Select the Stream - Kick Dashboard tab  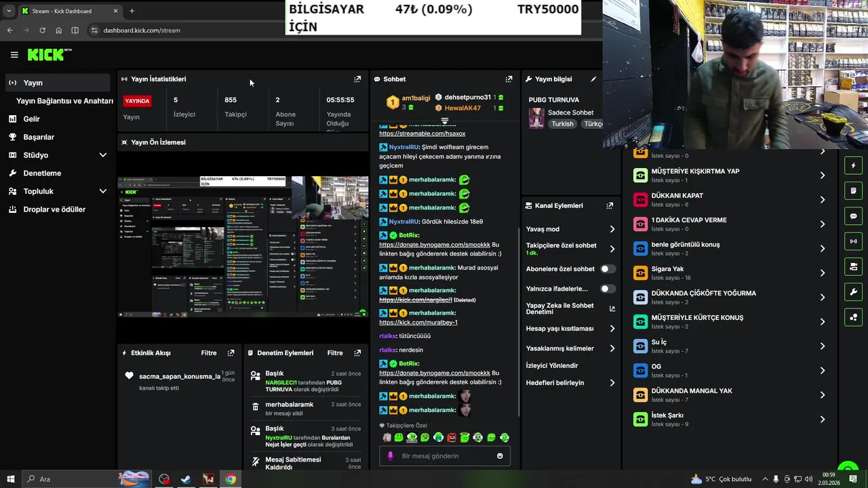(69, 11)
